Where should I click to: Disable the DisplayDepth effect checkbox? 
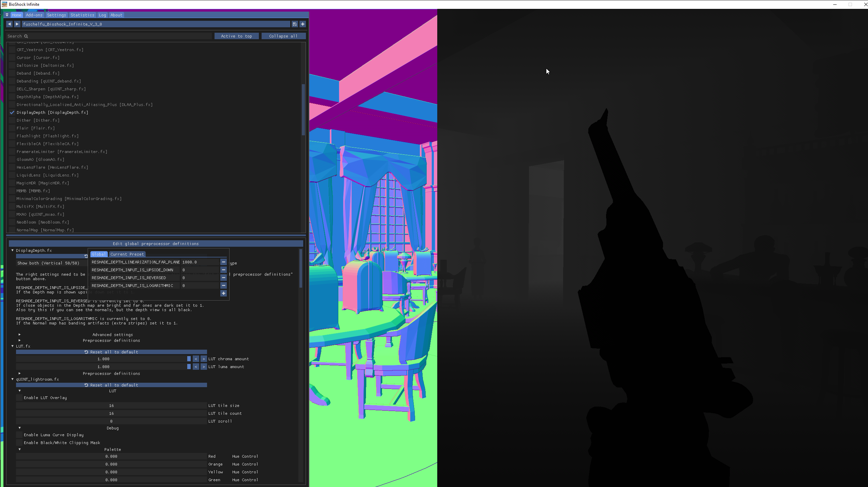pyautogui.click(x=12, y=112)
